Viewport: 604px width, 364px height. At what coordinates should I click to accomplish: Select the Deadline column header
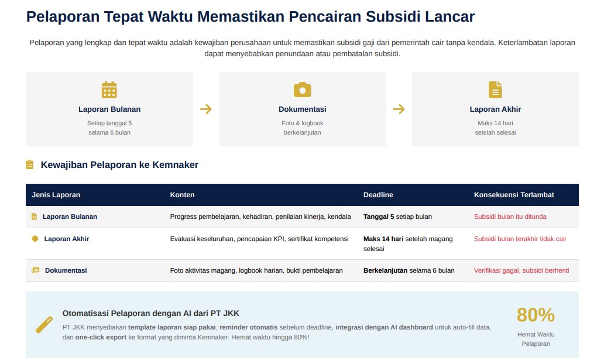point(378,195)
